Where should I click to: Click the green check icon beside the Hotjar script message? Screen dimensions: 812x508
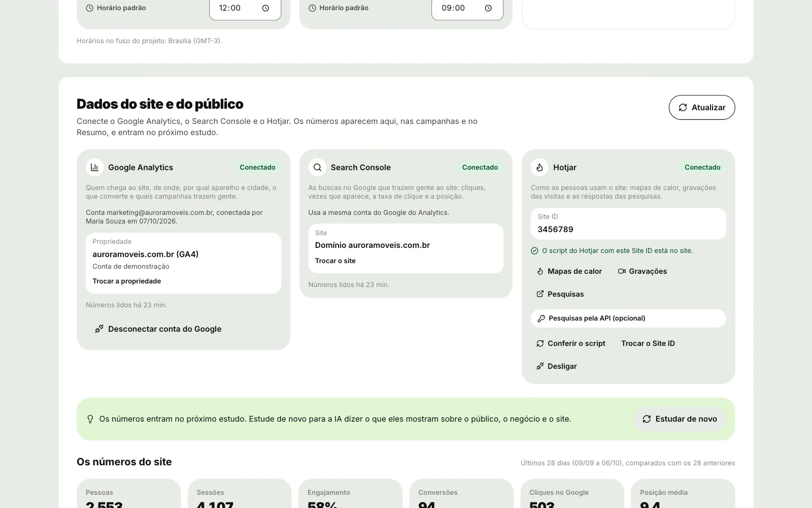534,250
